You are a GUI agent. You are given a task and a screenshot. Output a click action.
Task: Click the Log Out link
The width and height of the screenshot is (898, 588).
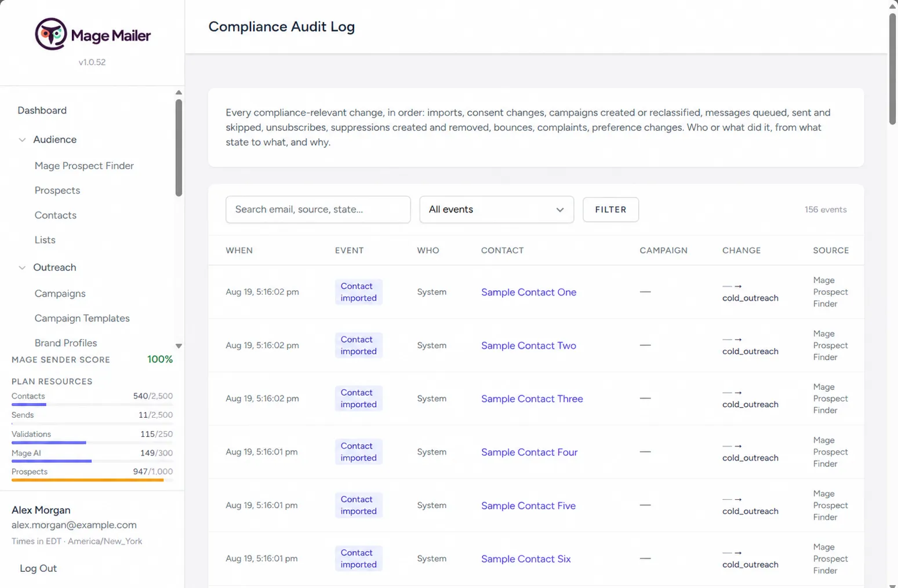pyautogui.click(x=38, y=568)
